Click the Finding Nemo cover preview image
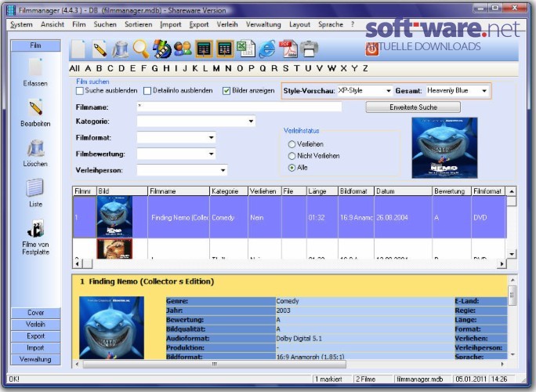Screen dimensions: 536x392 (444, 147)
